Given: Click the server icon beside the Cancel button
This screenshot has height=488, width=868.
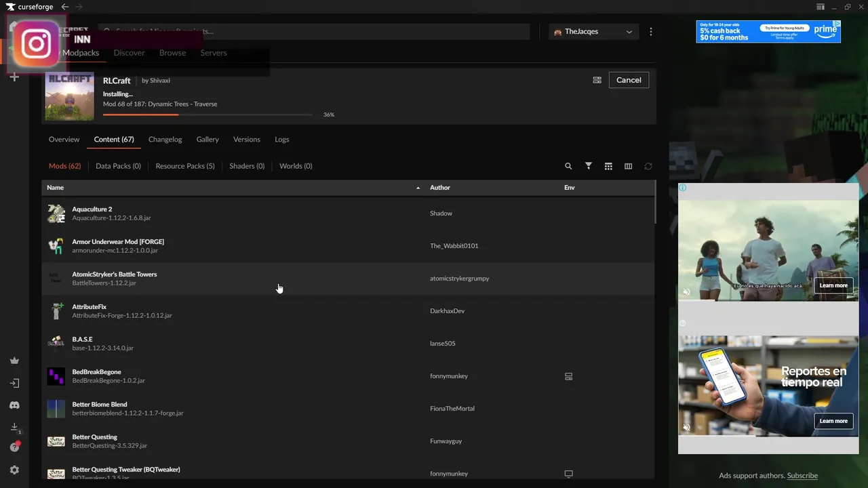Looking at the screenshot, I should [597, 80].
